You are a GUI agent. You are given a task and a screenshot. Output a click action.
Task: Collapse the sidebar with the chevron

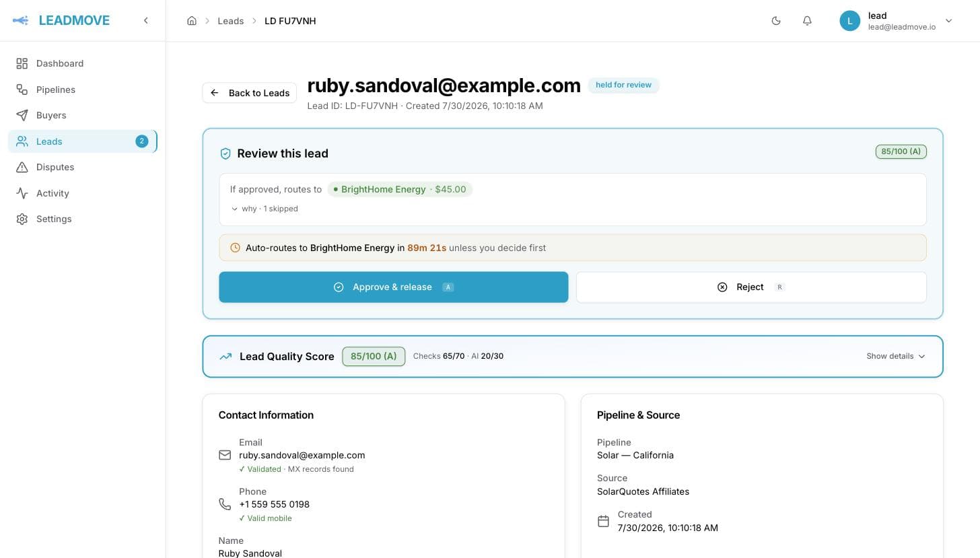pos(145,20)
